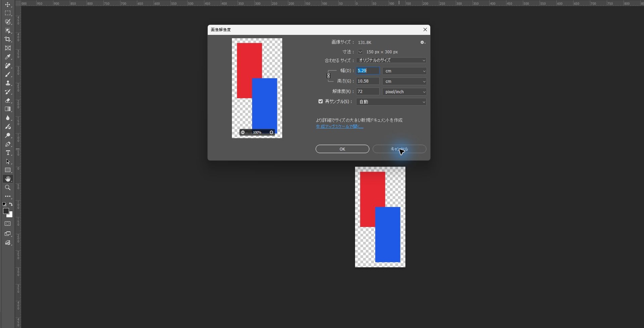The image size is (644, 328).
Task: Select the Eraser tool
Action: [x=7, y=100]
